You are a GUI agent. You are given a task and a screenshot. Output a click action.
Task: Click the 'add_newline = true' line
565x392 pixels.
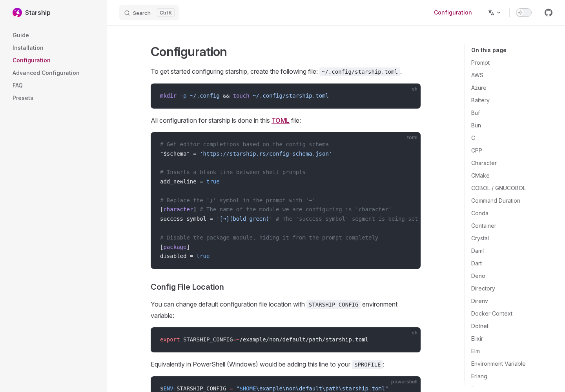[190, 181]
